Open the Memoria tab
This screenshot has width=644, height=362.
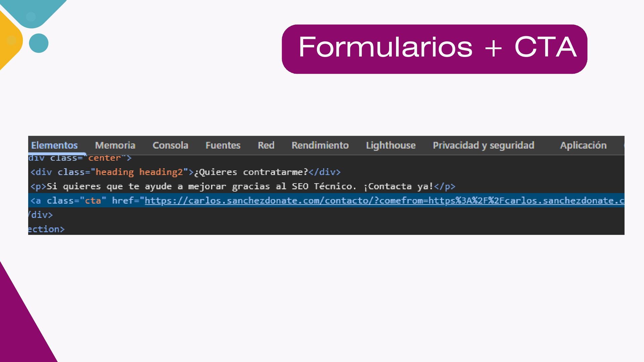[115, 145]
